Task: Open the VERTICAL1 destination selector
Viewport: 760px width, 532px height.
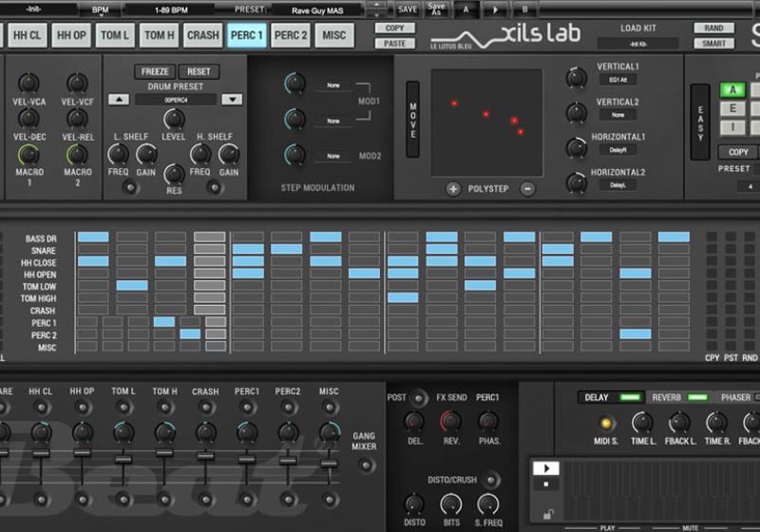Action: click(618, 80)
